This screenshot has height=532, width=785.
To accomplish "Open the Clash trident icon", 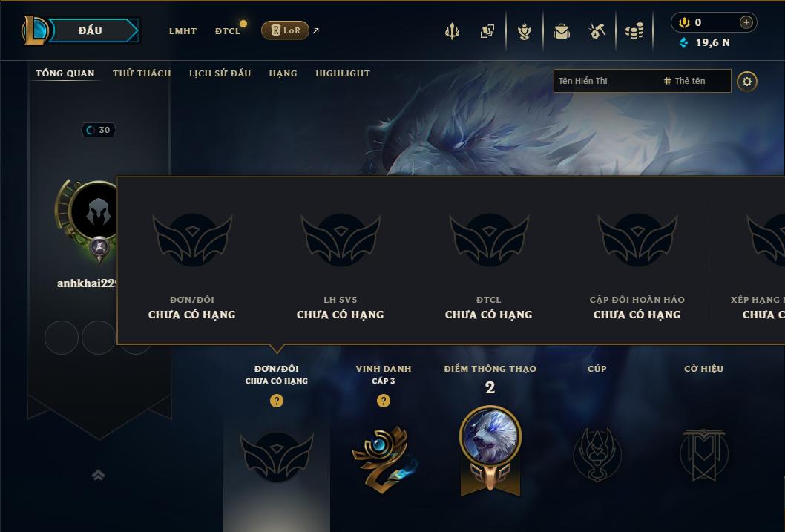I will 452,31.
